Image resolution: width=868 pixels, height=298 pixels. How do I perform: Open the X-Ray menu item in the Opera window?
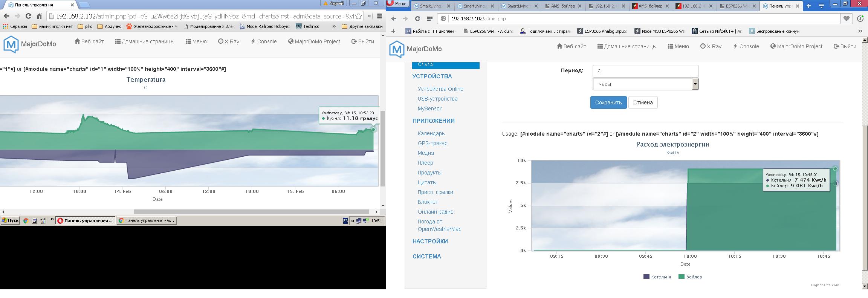pyautogui.click(x=711, y=46)
